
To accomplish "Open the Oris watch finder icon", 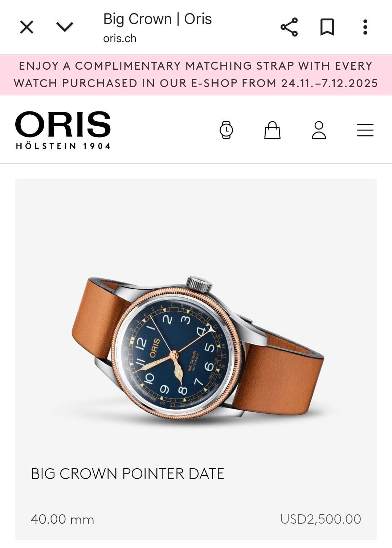I will point(226,130).
